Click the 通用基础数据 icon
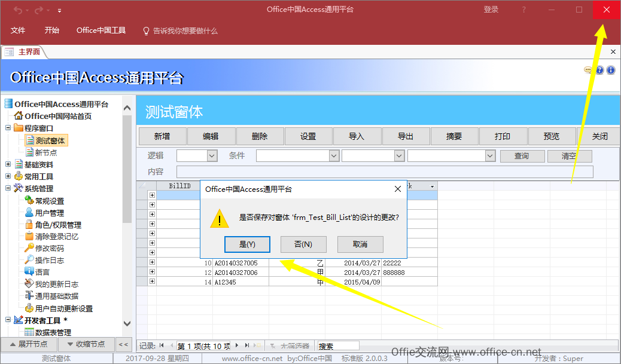The width and height of the screenshot is (621, 364). pyautogui.click(x=29, y=295)
